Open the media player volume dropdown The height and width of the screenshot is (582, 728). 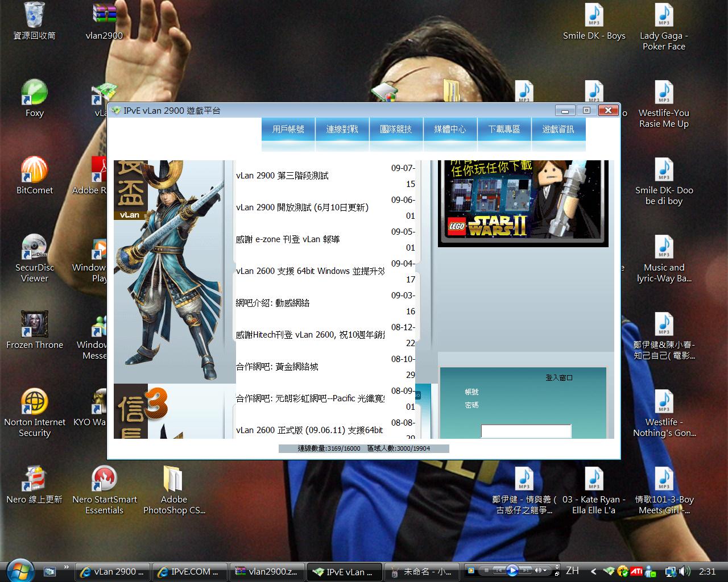[x=544, y=571]
